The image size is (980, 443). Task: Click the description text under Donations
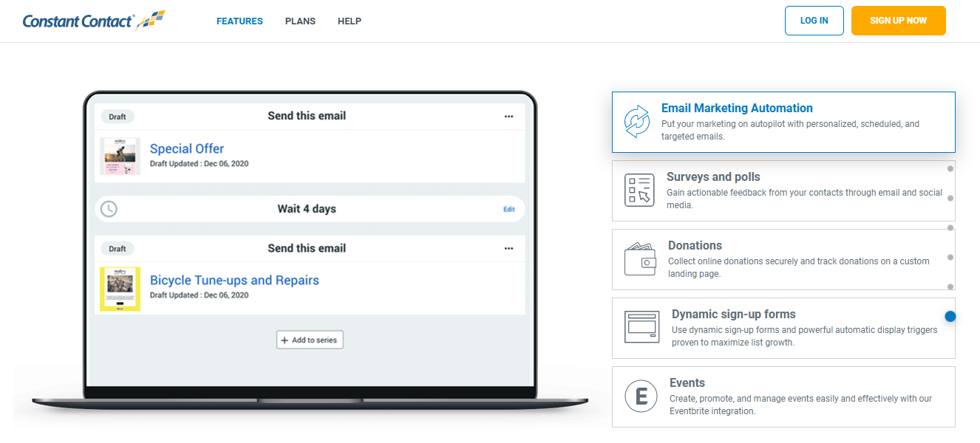coord(799,267)
